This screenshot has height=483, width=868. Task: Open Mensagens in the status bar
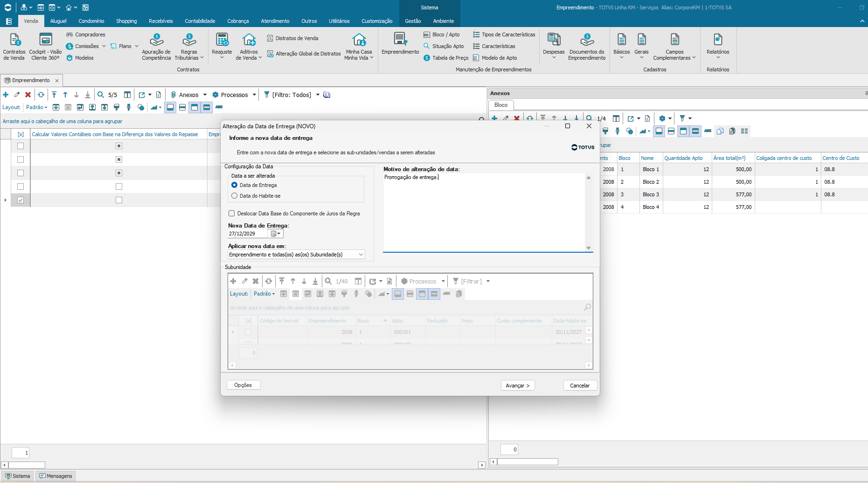coord(56,476)
